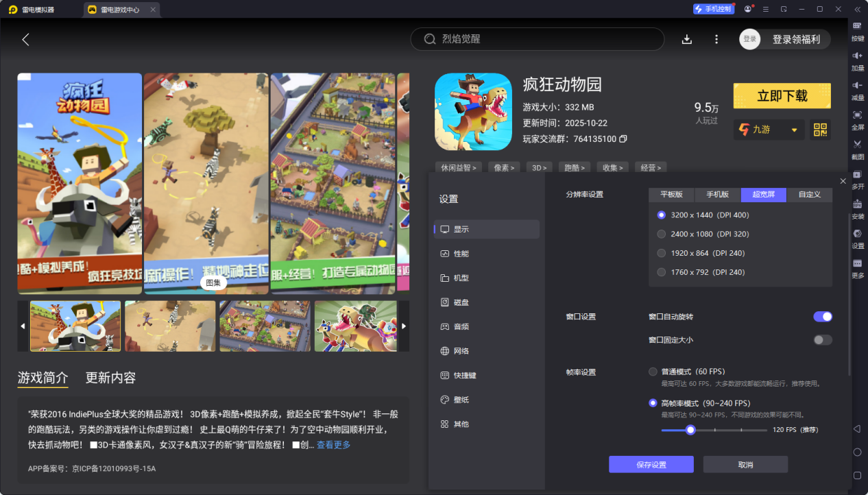
Task: Open 机型 device model settings section
Action: 486,278
